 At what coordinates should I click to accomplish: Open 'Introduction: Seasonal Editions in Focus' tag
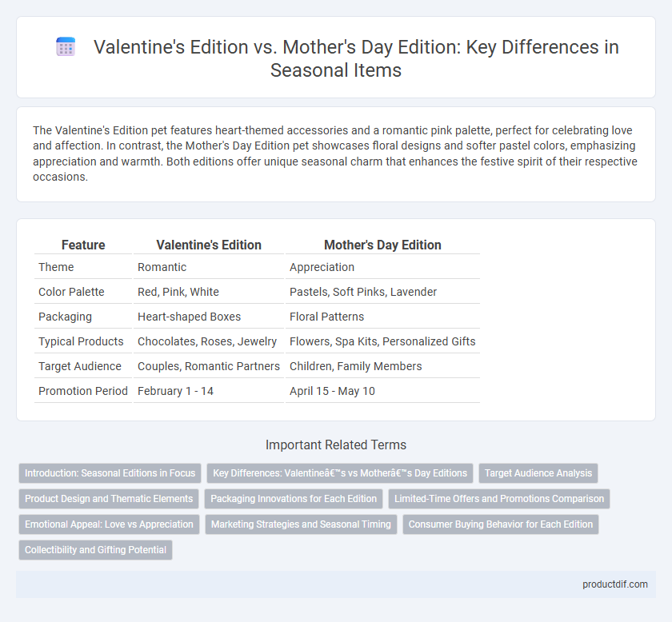110,473
